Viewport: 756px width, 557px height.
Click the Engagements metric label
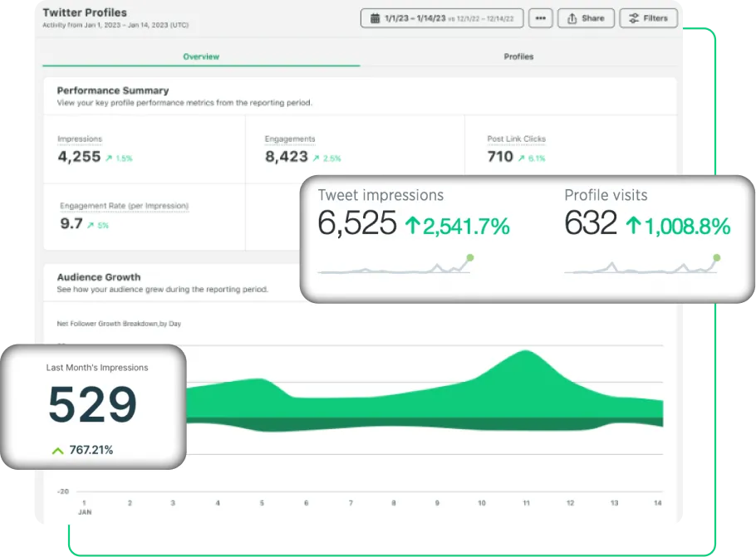point(290,139)
